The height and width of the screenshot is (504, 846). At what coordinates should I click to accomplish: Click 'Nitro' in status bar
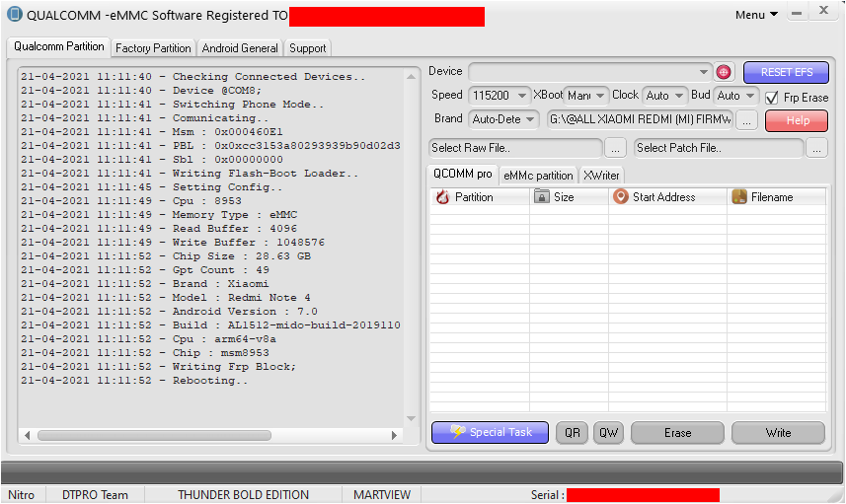[x=21, y=495]
